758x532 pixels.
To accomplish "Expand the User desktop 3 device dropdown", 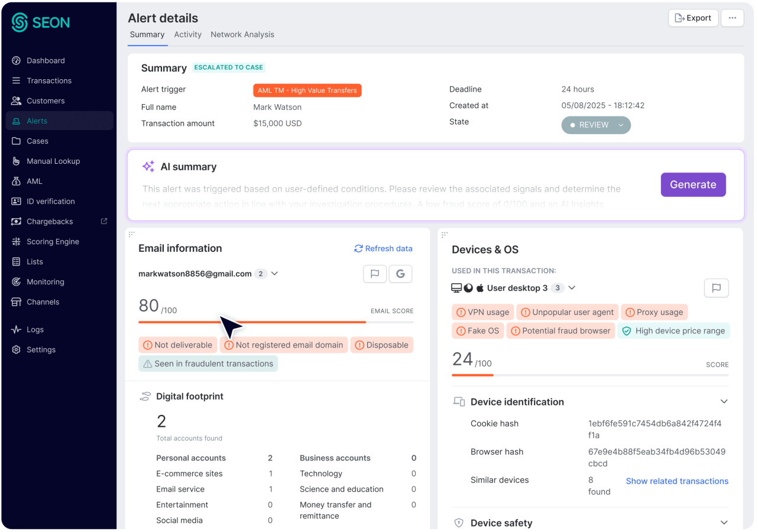I will (572, 288).
